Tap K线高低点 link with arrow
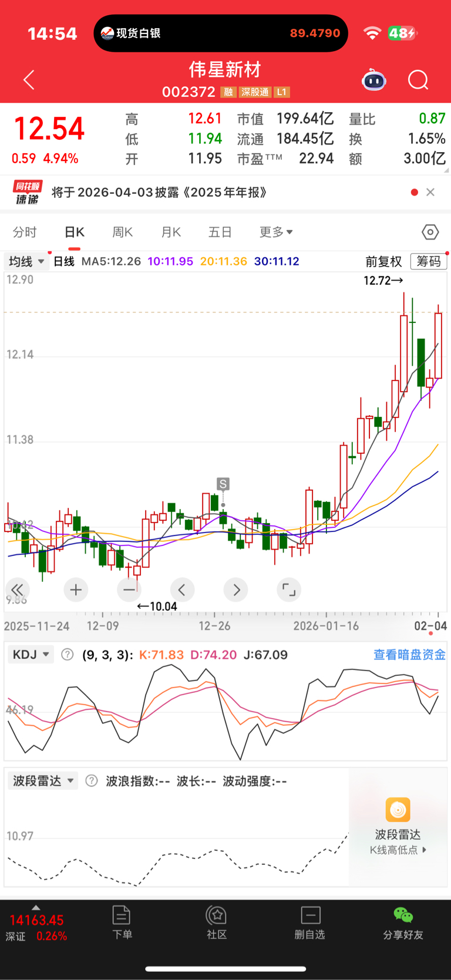 tap(398, 850)
